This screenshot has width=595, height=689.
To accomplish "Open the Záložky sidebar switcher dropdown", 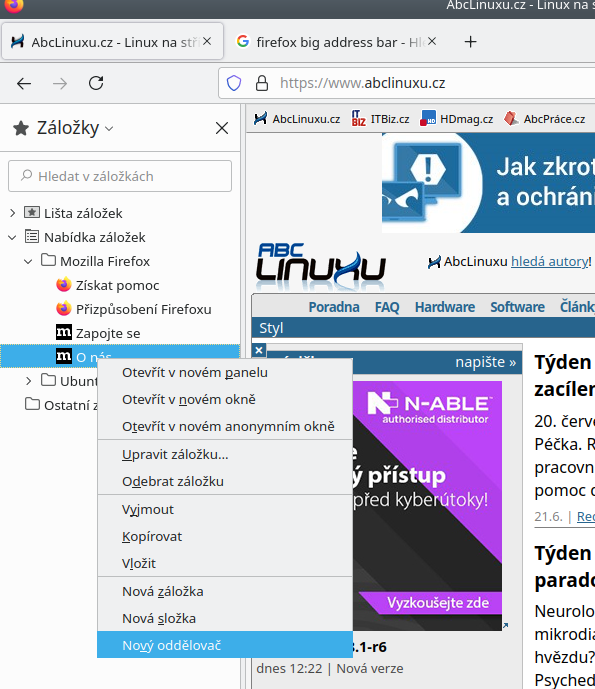I will pyautogui.click(x=109, y=129).
